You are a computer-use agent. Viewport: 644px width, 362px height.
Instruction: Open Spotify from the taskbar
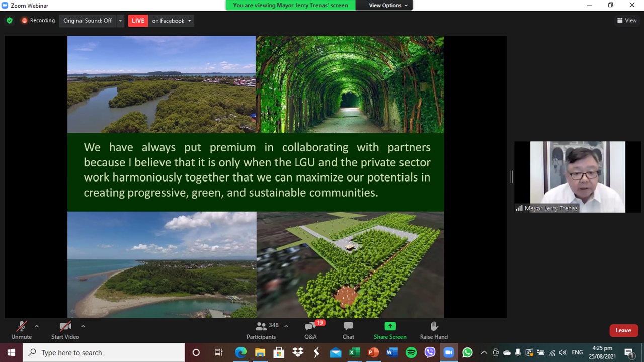tap(411, 352)
